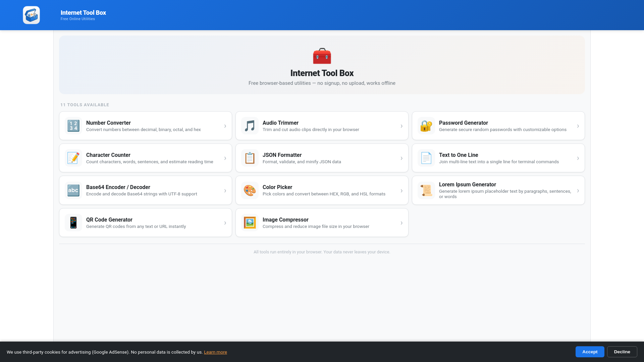The height and width of the screenshot is (362, 644).
Task: Click the 'Free Online Utilities' header subtitle
Action: pyautogui.click(x=77, y=19)
